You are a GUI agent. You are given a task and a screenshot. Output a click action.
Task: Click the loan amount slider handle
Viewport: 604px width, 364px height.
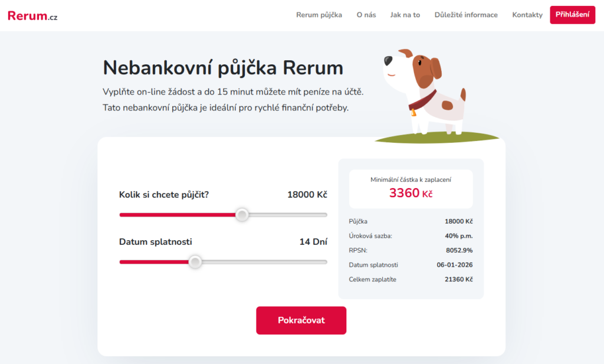(241, 215)
